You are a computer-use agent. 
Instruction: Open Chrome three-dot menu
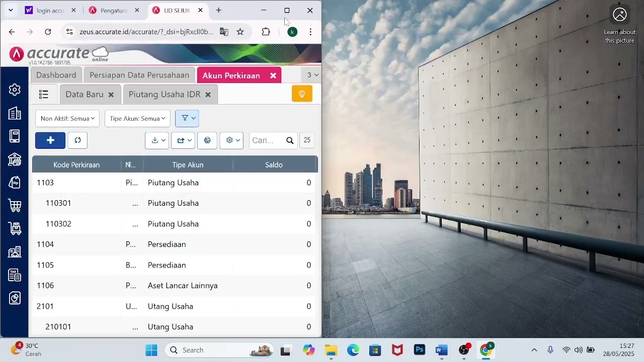pos(310,32)
